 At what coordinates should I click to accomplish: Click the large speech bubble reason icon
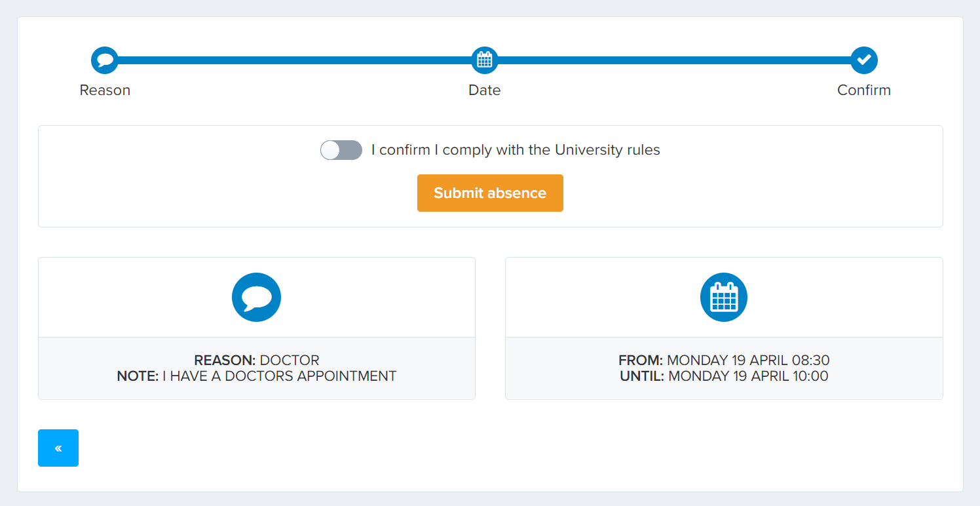click(257, 298)
